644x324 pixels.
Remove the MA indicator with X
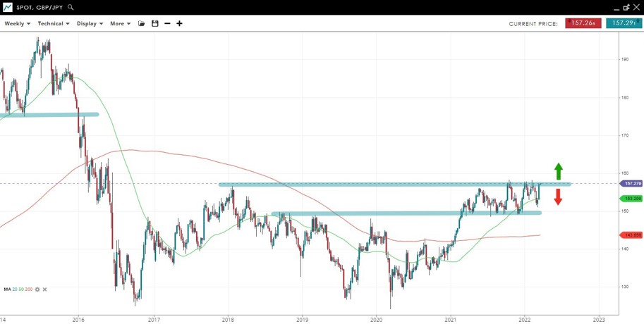point(45,289)
